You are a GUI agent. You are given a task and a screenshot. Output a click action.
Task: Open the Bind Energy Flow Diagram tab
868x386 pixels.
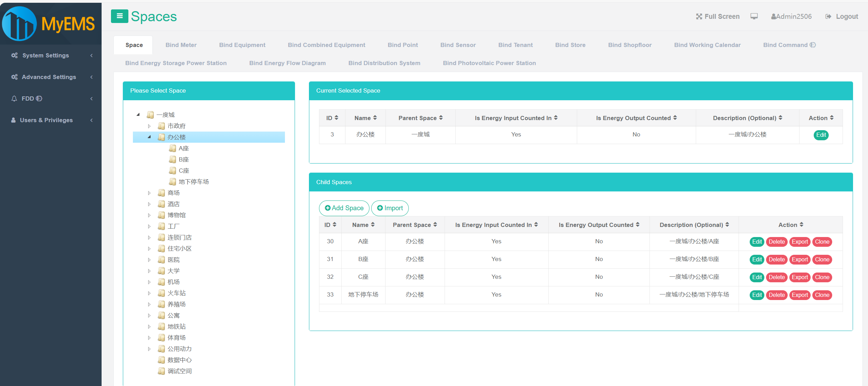click(287, 63)
